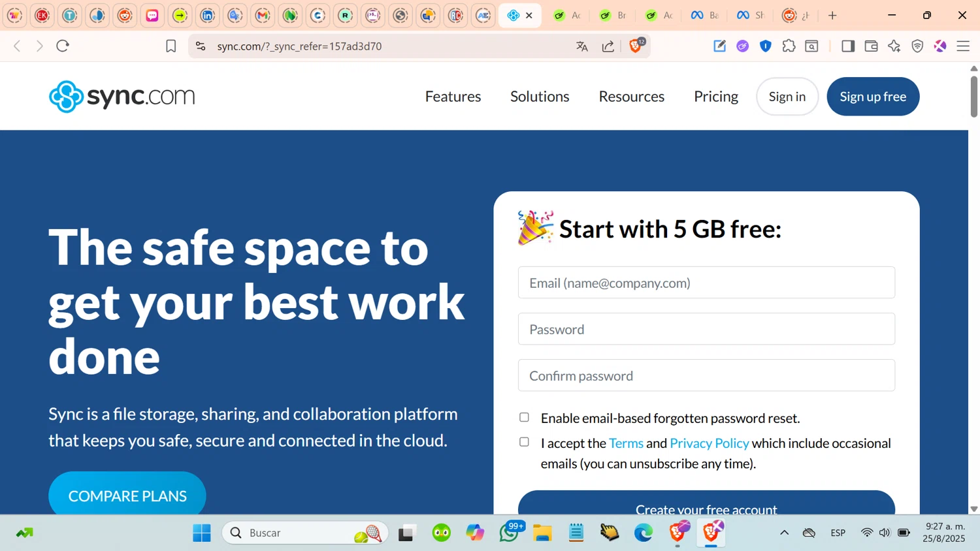Share this page link
The image size is (980, 551).
point(608,46)
